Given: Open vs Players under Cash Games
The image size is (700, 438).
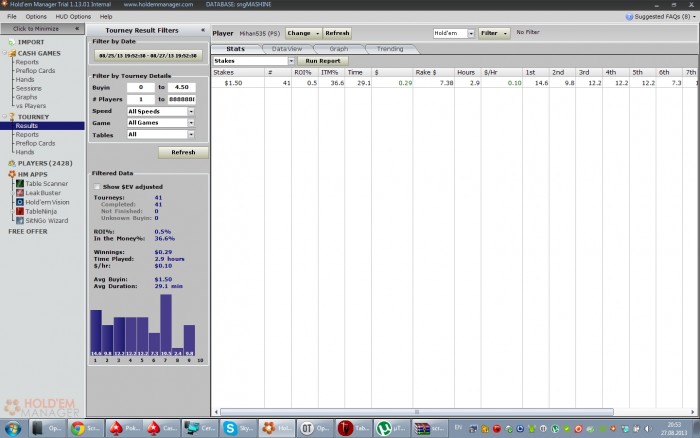Looking at the screenshot, I should point(30,106).
